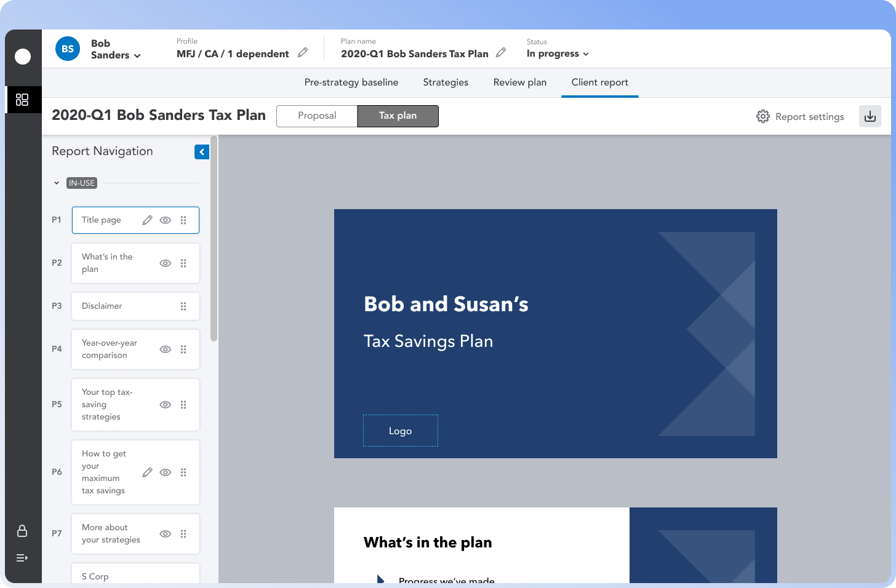Click the BS avatar circle

(x=68, y=49)
